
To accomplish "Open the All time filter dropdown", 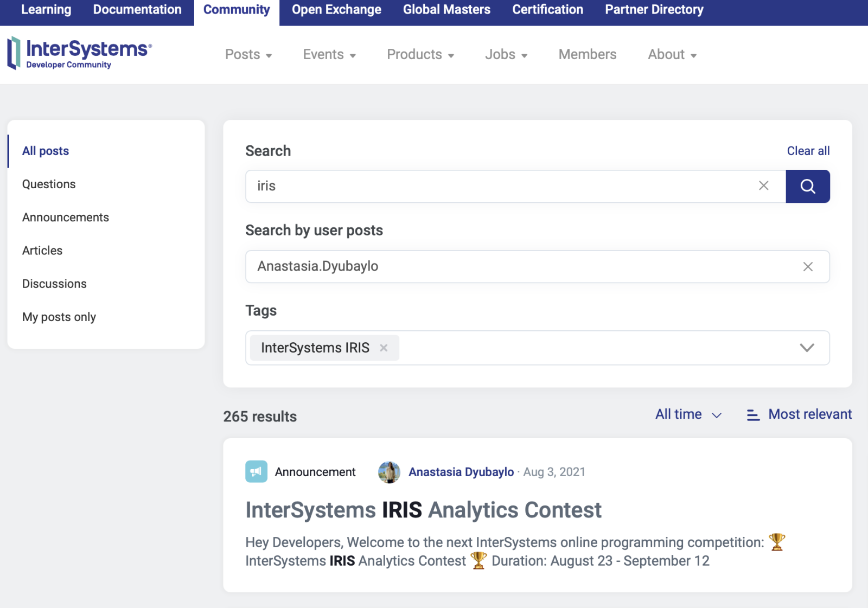I will pos(688,414).
